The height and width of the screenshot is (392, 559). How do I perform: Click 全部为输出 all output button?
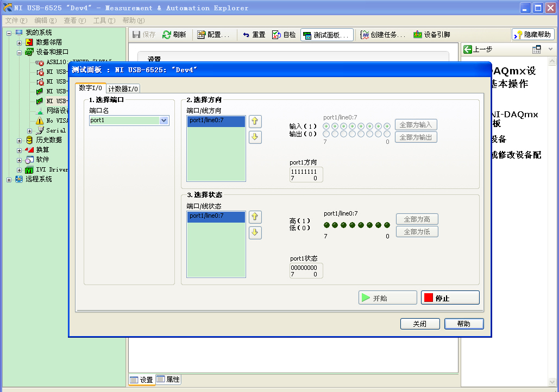click(x=416, y=137)
